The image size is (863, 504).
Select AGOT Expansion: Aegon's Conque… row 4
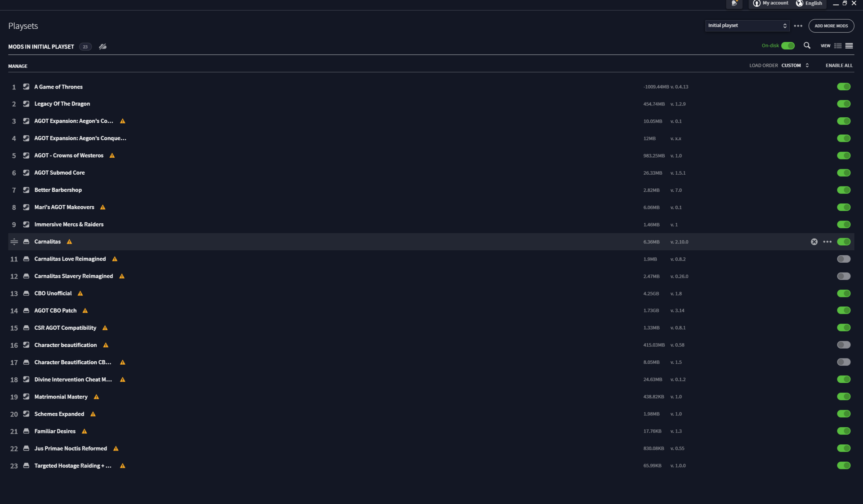pos(431,138)
